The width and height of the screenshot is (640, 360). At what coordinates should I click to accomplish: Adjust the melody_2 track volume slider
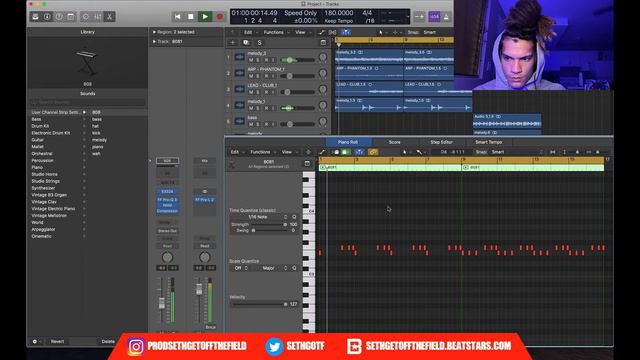(x=298, y=60)
